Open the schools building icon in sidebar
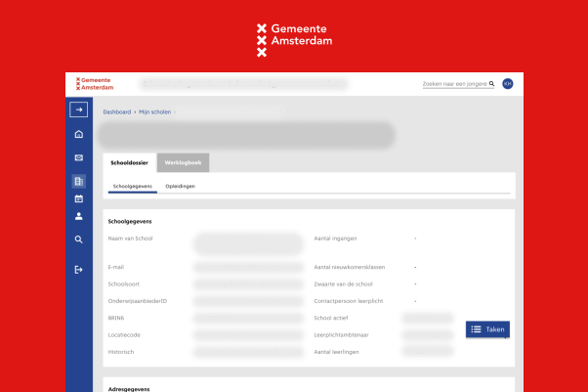Screen dimensions: 588x392 79,181
